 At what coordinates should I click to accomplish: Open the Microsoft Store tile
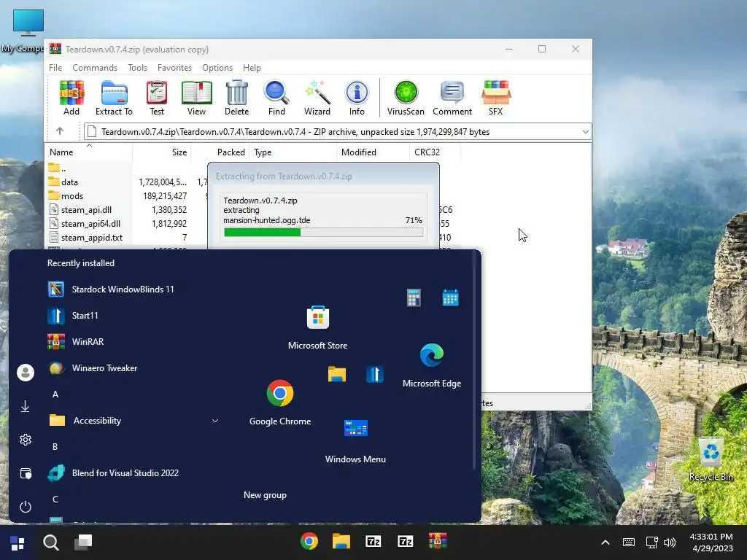tap(318, 327)
